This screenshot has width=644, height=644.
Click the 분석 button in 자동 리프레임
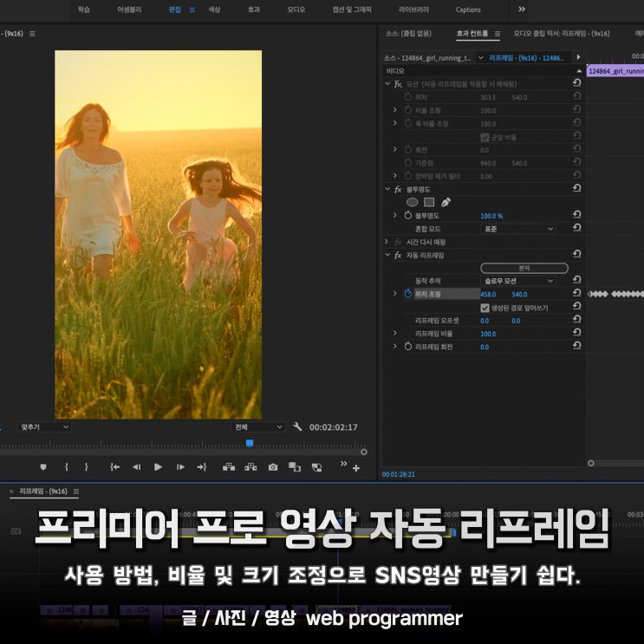pos(524,268)
